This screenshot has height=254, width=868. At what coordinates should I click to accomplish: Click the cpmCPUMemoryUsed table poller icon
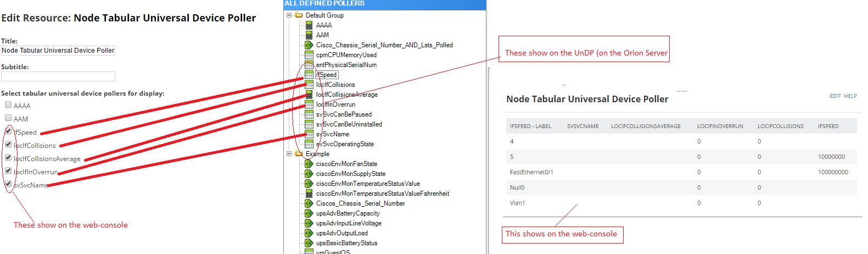click(309, 55)
